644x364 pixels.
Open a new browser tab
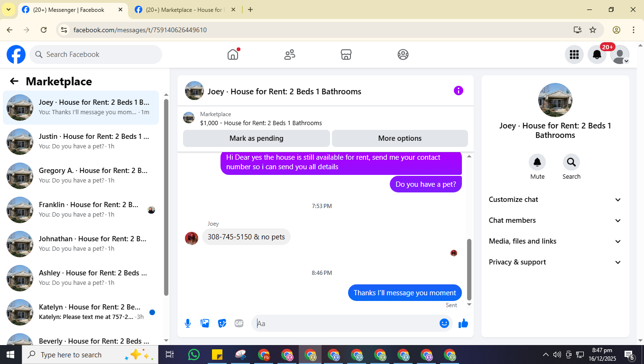click(250, 9)
